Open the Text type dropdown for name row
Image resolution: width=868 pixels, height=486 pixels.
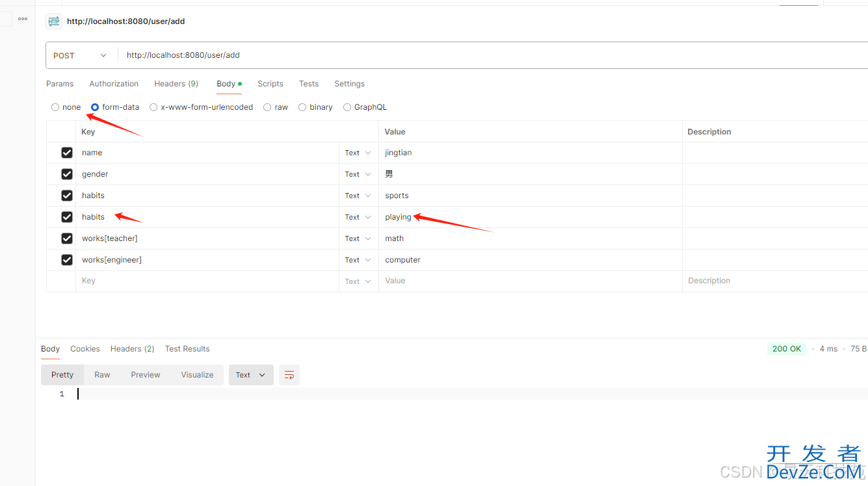click(358, 153)
